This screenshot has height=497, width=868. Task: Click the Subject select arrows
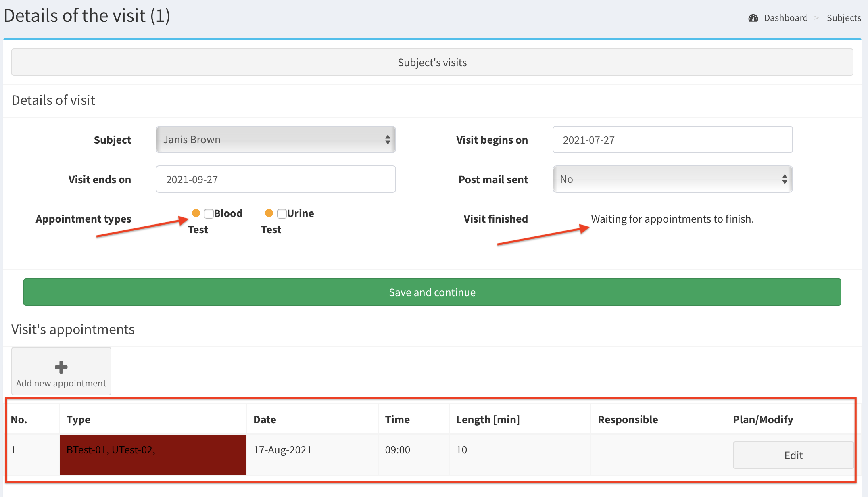pyautogui.click(x=387, y=140)
